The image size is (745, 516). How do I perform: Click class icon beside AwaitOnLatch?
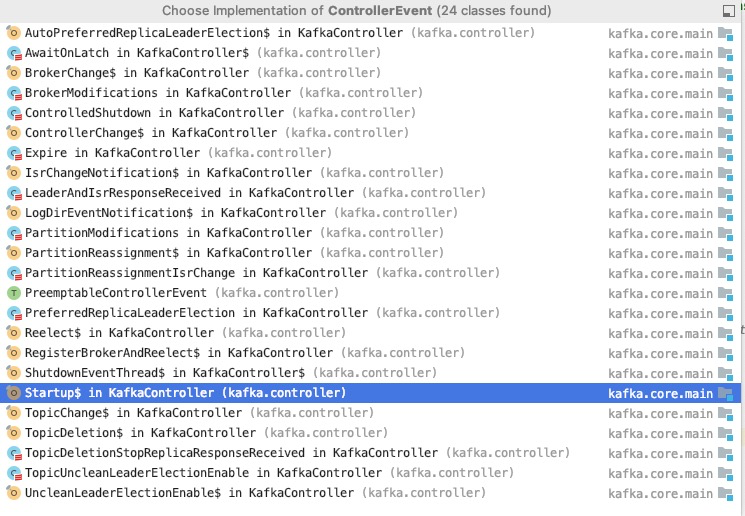[x=14, y=53]
